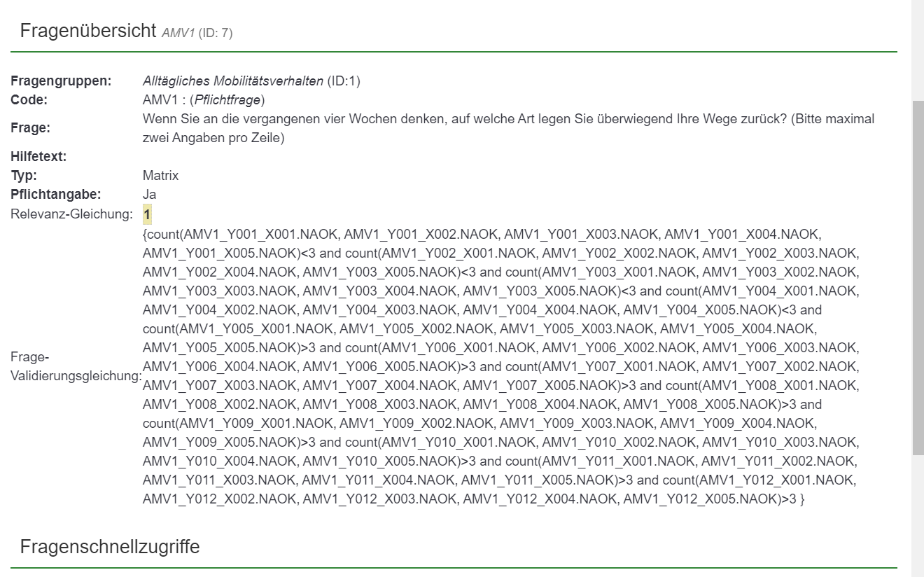The image size is (924, 577).
Task: Click the validation equation count expression text
Action: point(500,366)
